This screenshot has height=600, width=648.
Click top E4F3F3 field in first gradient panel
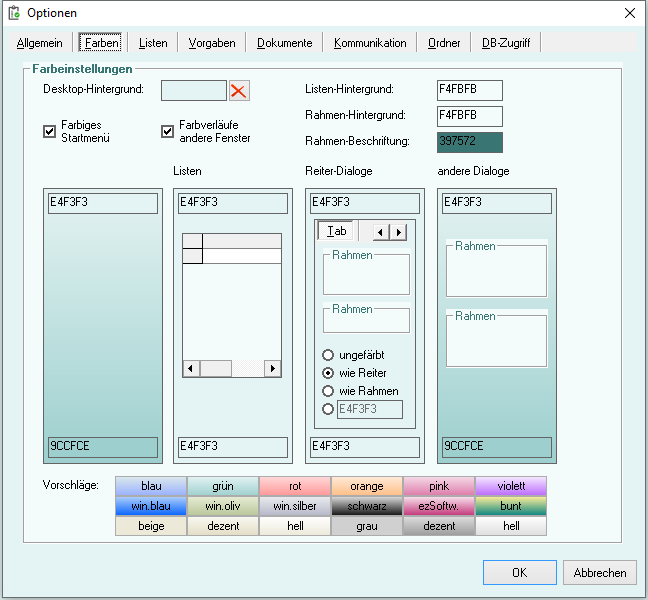coord(103,203)
